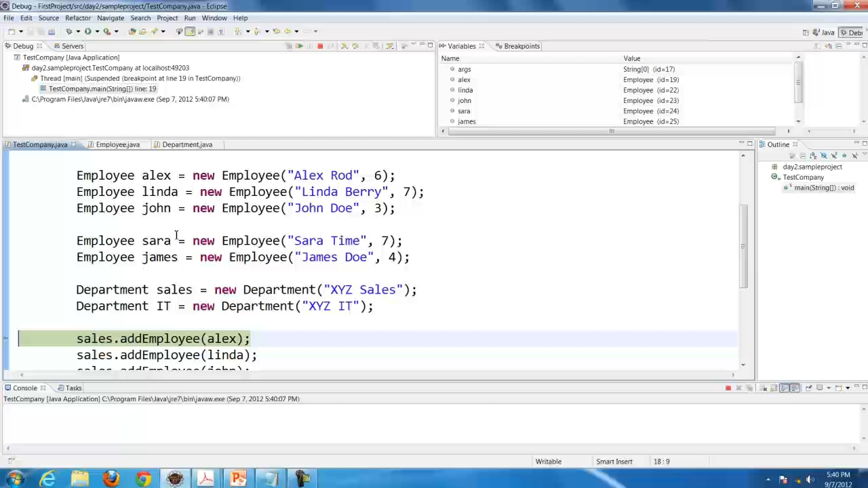Click the Variables view horizontal scrollbar
Viewport: 868px width, 488px height.
[610, 131]
